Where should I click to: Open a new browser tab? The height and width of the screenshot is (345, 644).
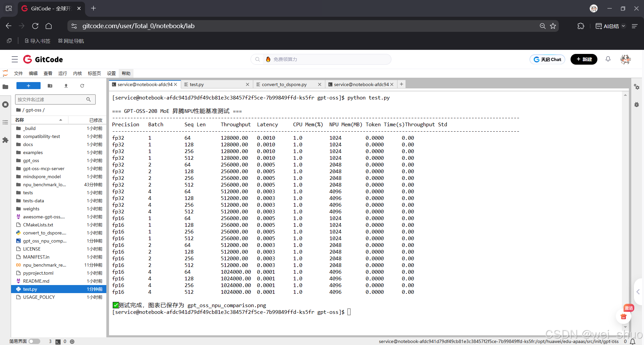click(94, 8)
